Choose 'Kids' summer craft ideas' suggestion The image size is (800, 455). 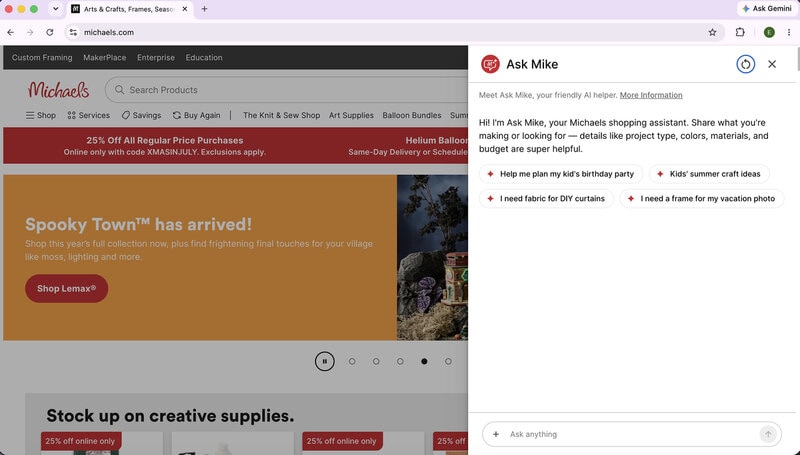709,174
